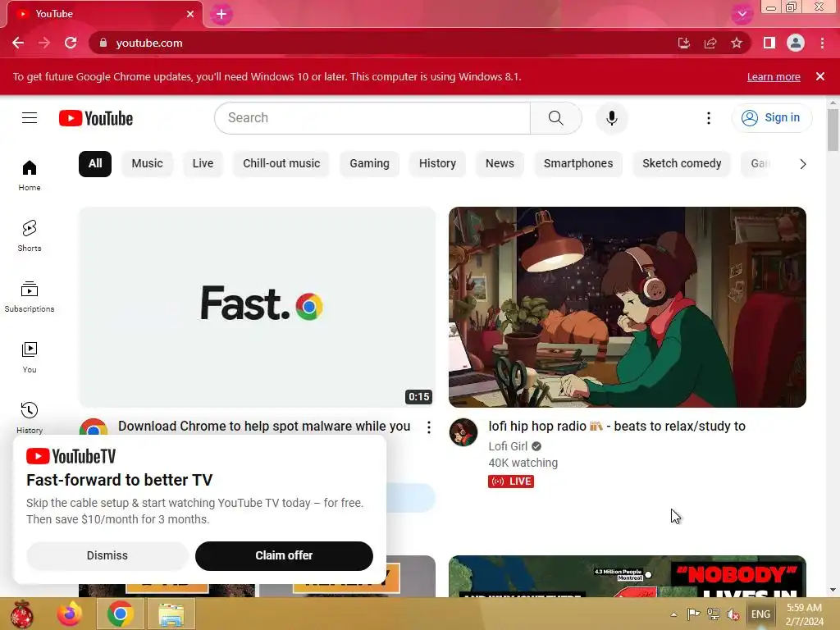
Task: Open the YouTube hamburger guide menu
Action: [x=30, y=118]
